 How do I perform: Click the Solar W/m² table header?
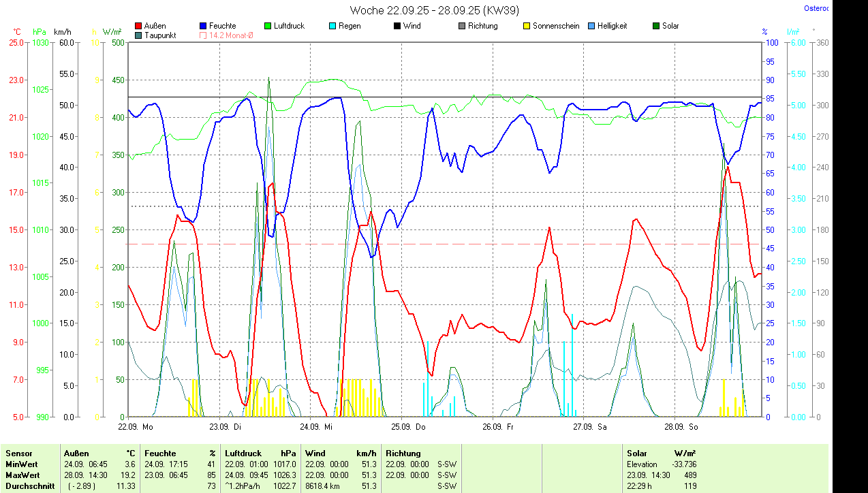pos(661,454)
